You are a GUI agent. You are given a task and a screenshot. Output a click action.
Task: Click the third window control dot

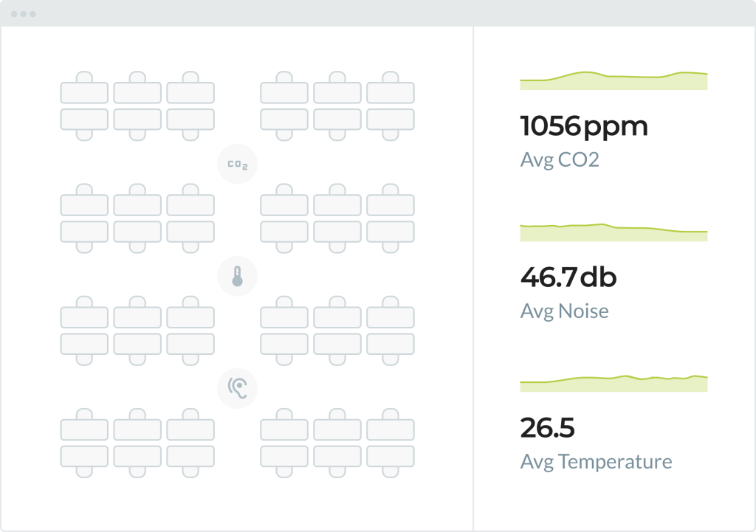(32, 14)
